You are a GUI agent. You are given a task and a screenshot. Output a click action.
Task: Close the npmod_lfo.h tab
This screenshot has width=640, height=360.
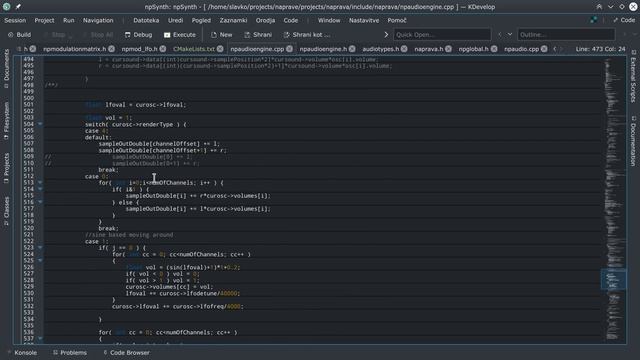[163, 49]
